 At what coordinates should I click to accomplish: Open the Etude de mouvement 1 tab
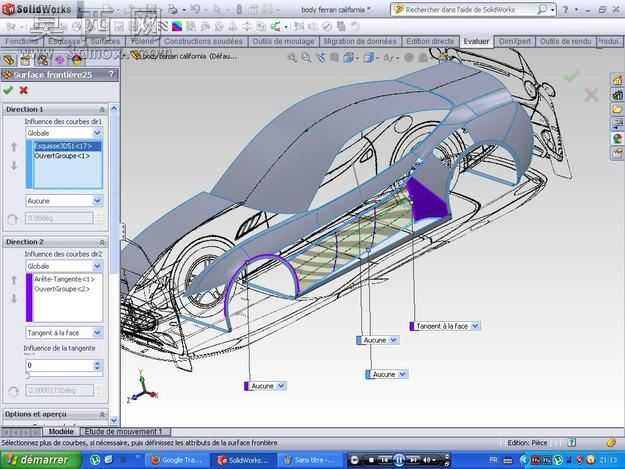(x=123, y=432)
